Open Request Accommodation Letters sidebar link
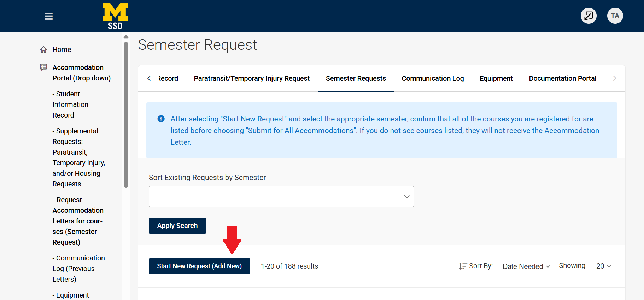The image size is (644, 300). click(78, 221)
